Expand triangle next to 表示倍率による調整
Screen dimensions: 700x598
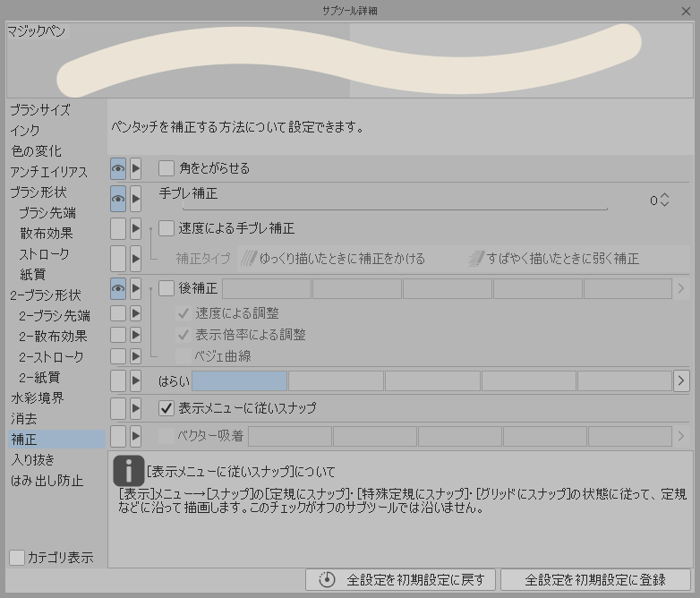[x=136, y=335]
